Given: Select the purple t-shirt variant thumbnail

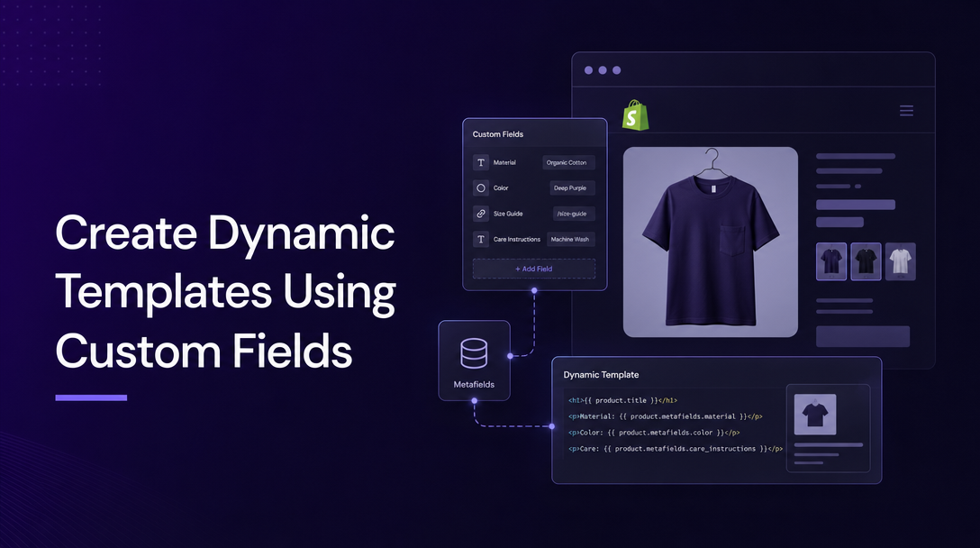Looking at the screenshot, I should (x=831, y=261).
